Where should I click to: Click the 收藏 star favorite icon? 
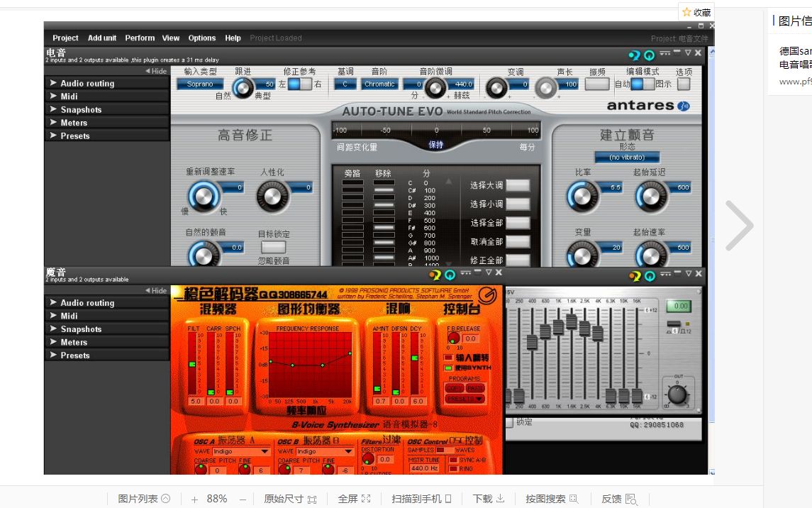click(x=686, y=12)
